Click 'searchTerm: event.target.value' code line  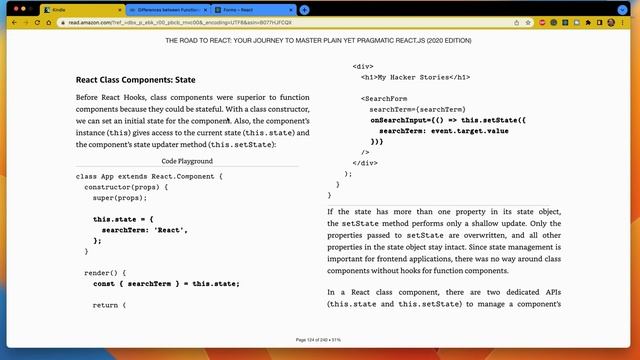click(x=444, y=131)
